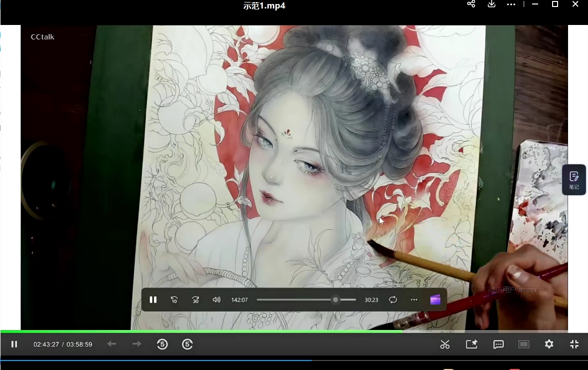Click elapsed time 02:43:27
Image resolution: width=588 pixels, height=370 pixels.
pyautogui.click(x=46, y=345)
